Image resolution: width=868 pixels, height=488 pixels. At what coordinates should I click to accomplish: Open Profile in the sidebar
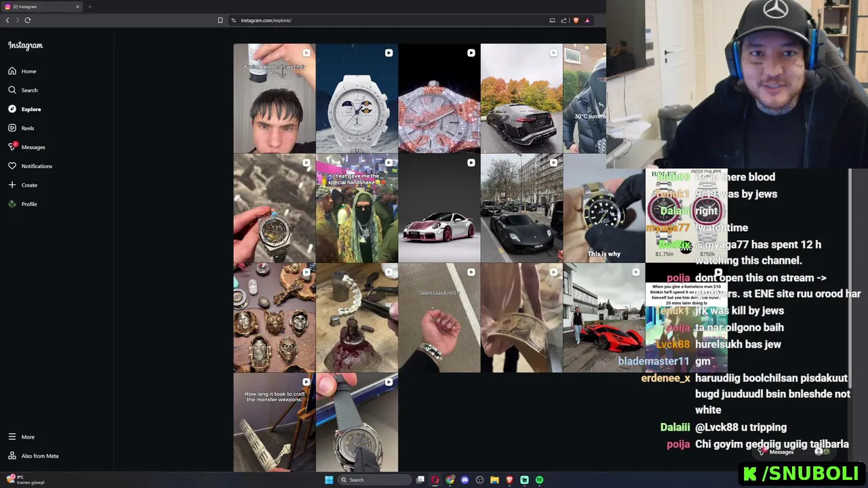[22, 204]
